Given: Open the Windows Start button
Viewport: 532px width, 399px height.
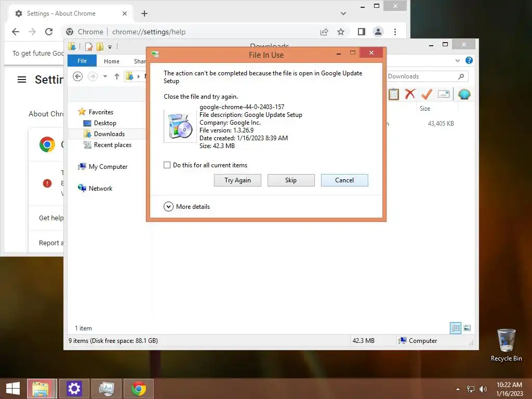Looking at the screenshot, I should [13, 389].
